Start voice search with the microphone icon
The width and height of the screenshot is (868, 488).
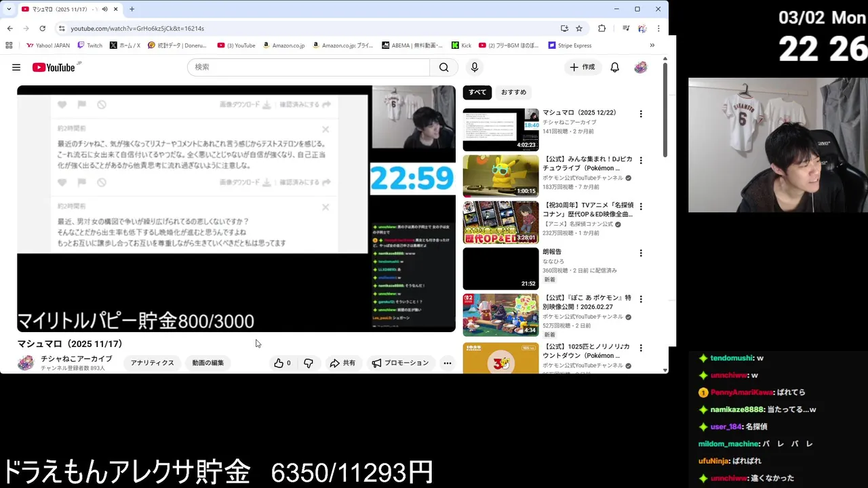[475, 67]
